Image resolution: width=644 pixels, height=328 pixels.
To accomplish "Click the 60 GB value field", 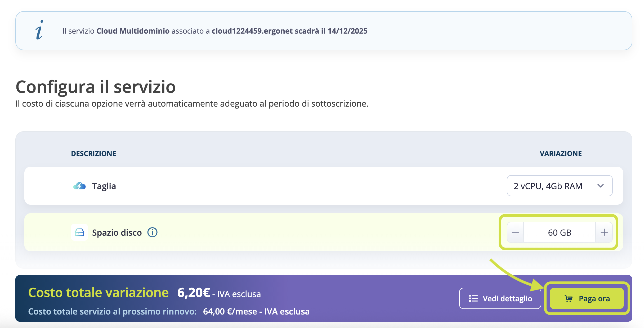I will pyautogui.click(x=560, y=233).
